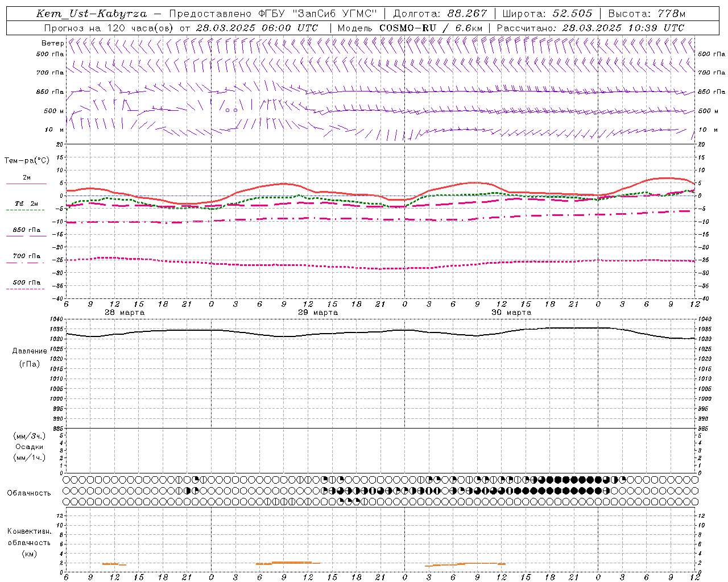
Task: Select the 2м temperature legend entry
Action: click(27, 177)
